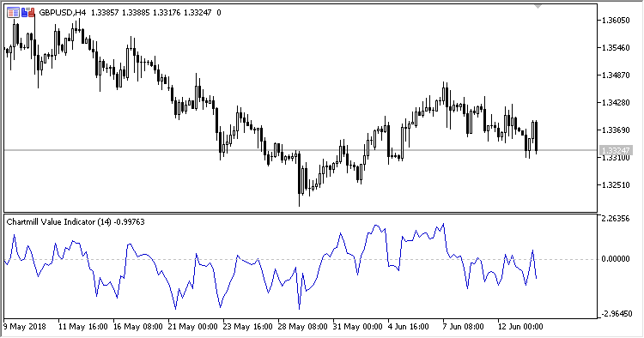Click the current price tag 1.33247

[616, 150]
